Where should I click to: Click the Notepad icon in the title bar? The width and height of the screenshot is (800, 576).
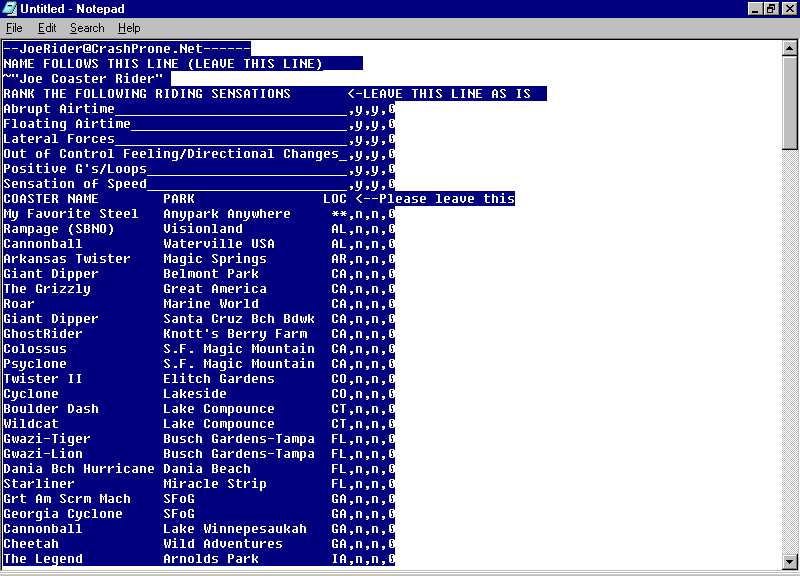pyautogui.click(x=10, y=9)
